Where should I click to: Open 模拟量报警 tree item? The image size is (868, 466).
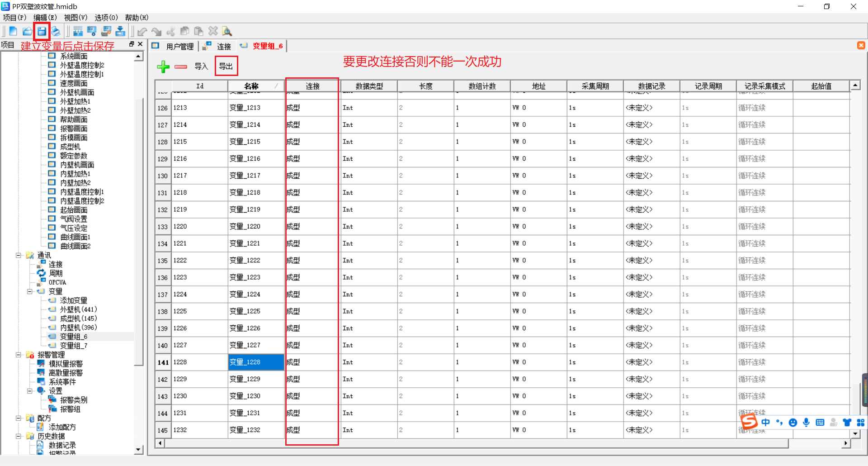click(66, 364)
